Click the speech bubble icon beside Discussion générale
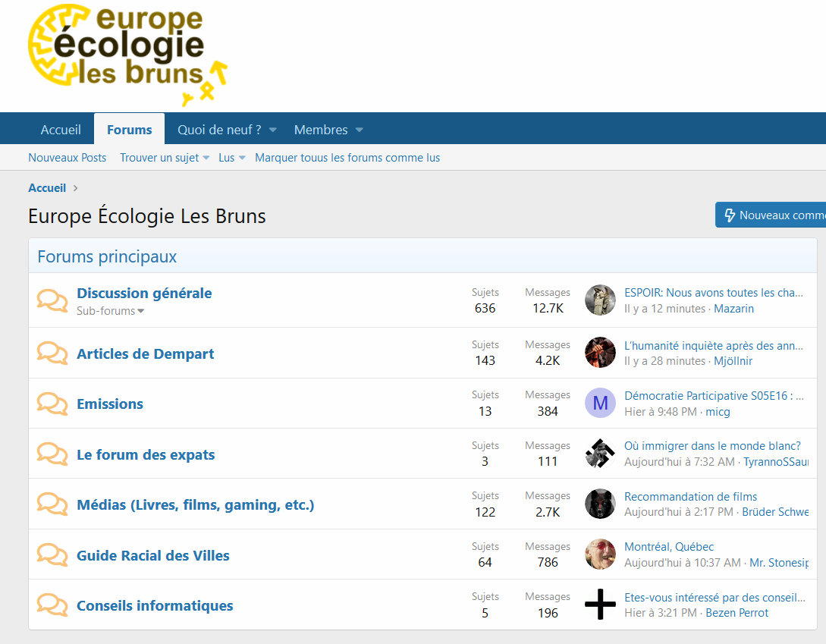This screenshot has height=644, width=826. click(52, 301)
